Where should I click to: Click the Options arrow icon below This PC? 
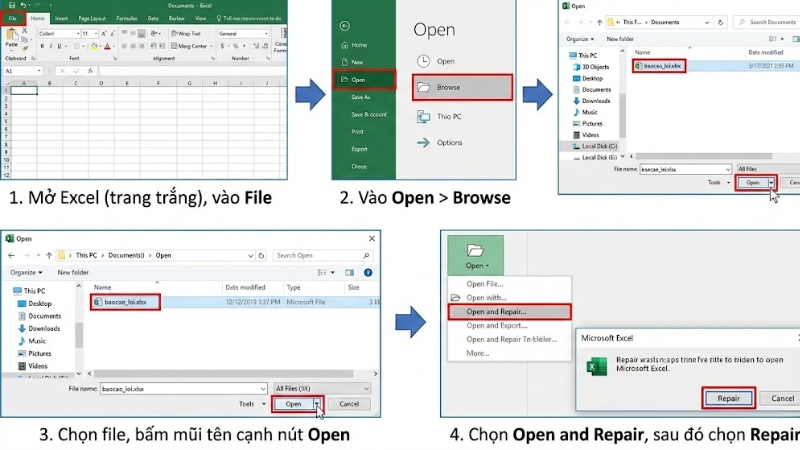(421, 143)
